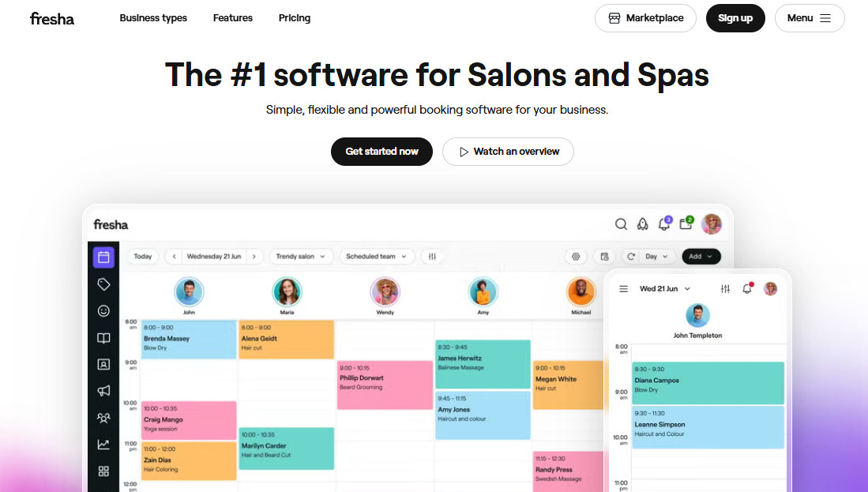Open calendar settings gear icon
This screenshot has width=868, height=492.
[x=576, y=256]
